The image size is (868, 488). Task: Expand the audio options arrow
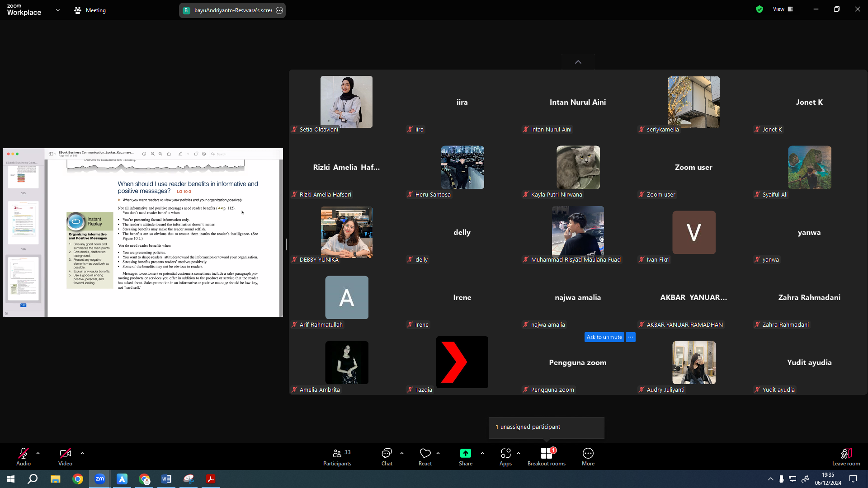click(38, 453)
